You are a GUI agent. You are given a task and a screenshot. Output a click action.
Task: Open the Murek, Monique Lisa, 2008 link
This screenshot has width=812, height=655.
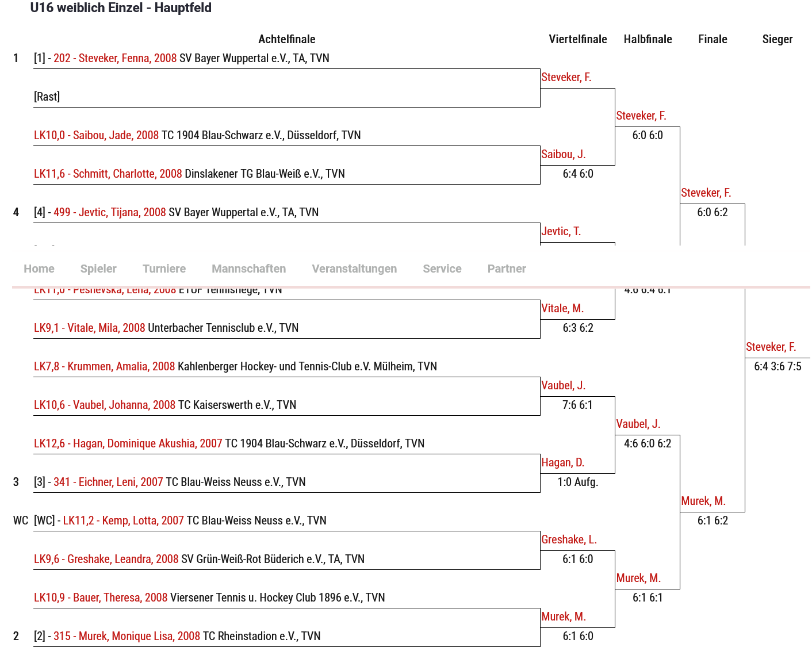pyautogui.click(x=127, y=636)
